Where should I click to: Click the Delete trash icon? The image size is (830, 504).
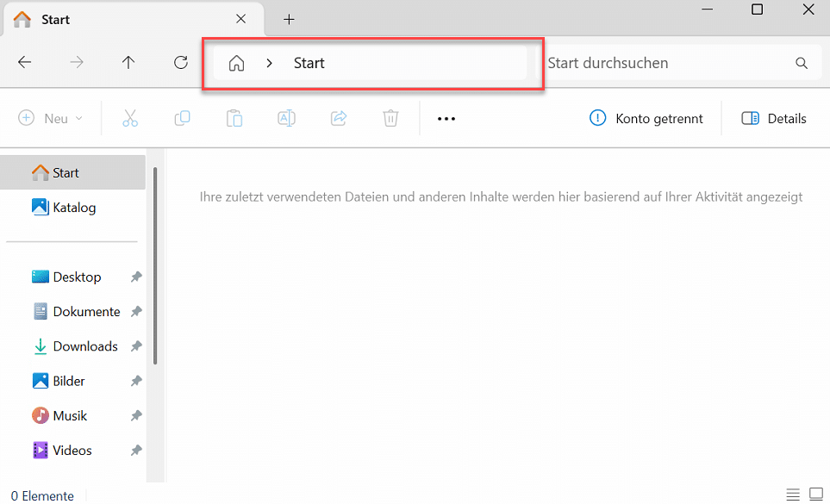[390, 118]
